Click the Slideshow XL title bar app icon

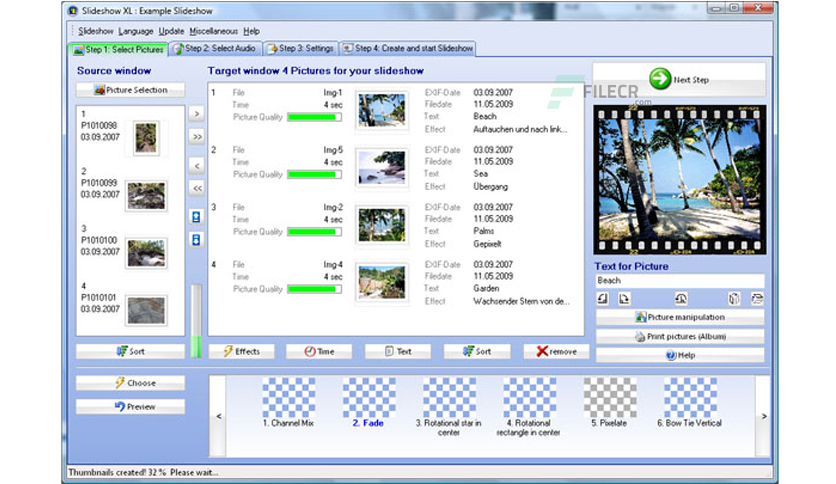(x=73, y=11)
